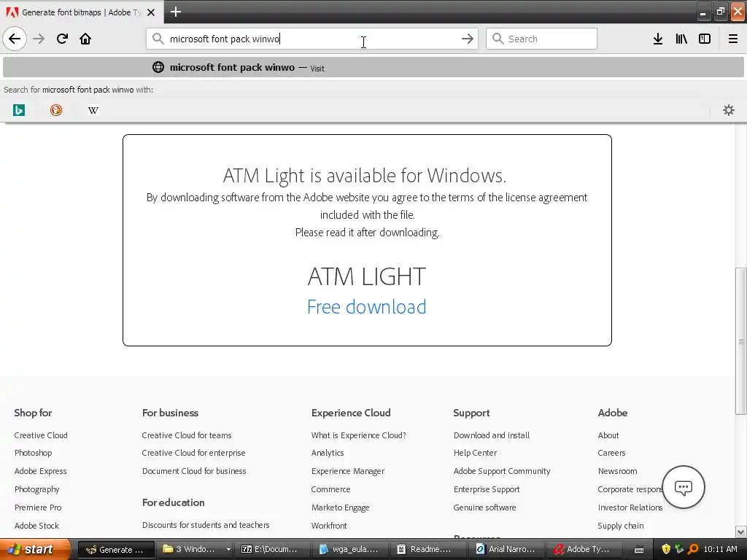Switch to 7-Zip E:\Docum taskbar window
Image resolution: width=747 pixels, height=560 pixels.
click(273, 549)
